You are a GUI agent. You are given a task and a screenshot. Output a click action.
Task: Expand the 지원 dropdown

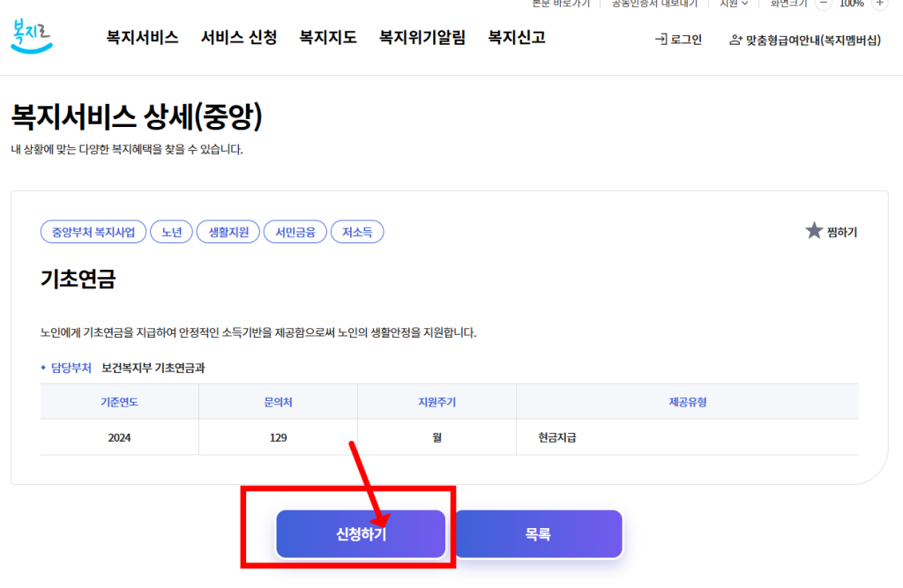734,4
